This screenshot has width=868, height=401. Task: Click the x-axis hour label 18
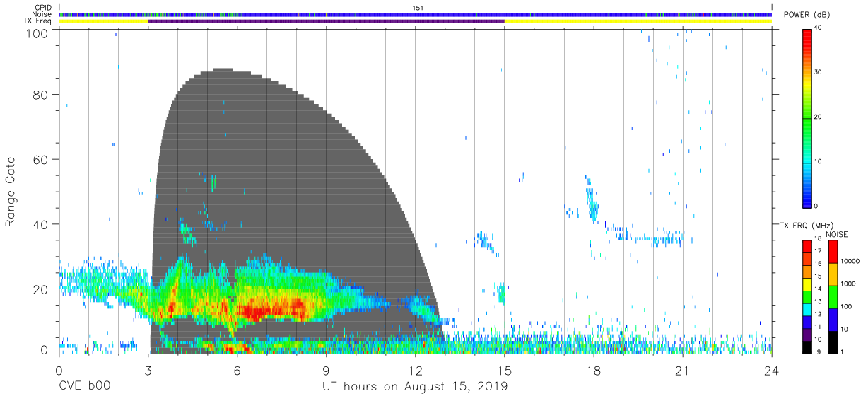click(x=593, y=371)
